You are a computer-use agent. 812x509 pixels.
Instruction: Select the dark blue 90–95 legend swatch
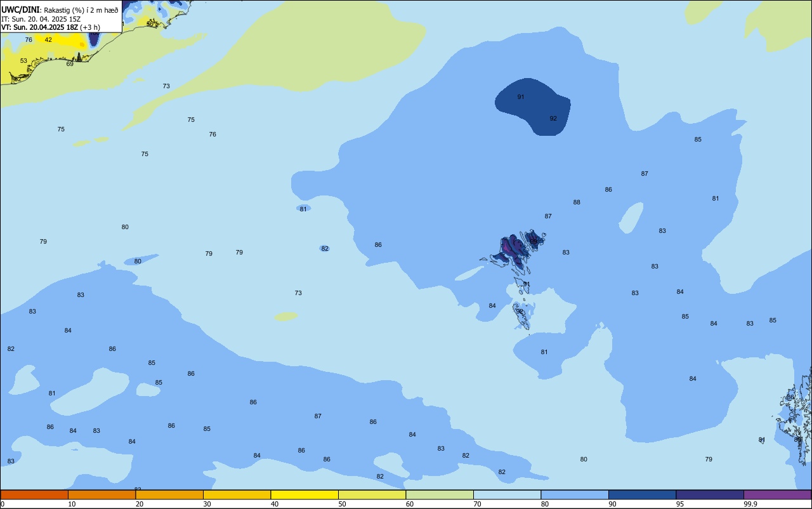pos(642,494)
